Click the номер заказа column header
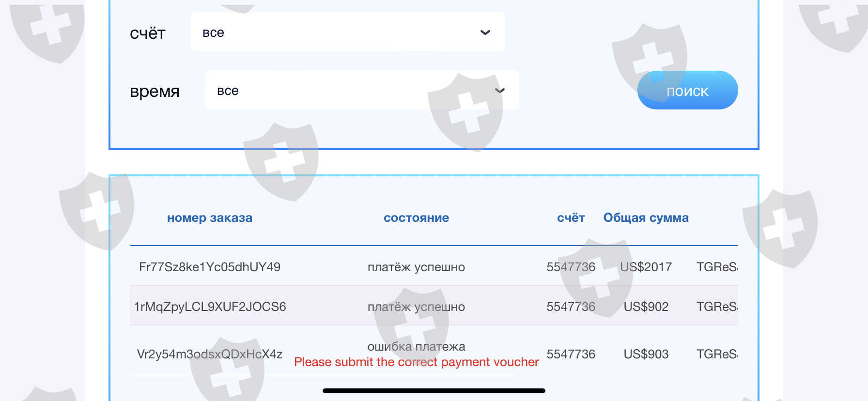The height and width of the screenshot is (401, 868). [x=209, y=218]
